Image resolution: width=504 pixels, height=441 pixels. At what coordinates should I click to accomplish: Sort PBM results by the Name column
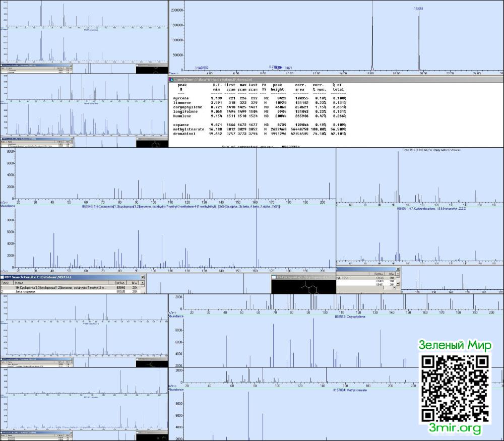63,283
